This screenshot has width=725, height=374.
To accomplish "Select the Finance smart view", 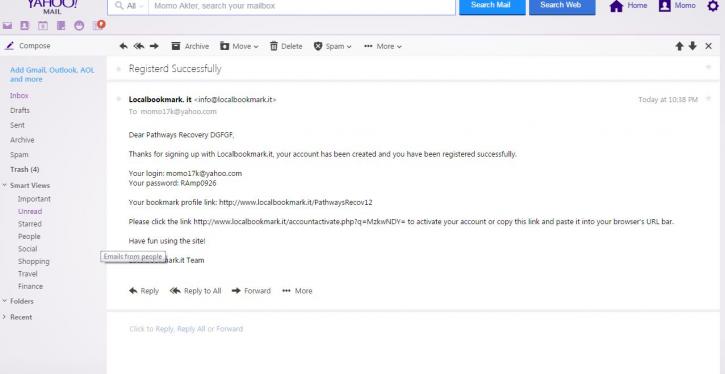I will 31,286.
